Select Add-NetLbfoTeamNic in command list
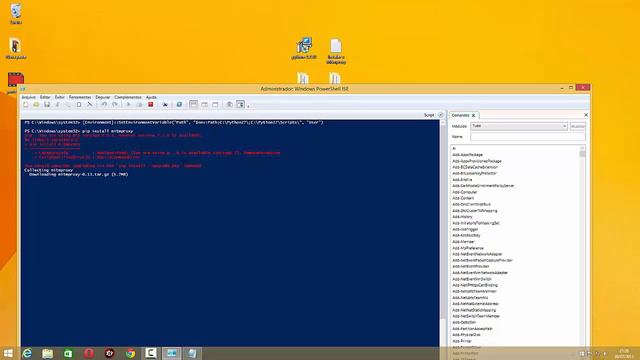 click(470, 298)
